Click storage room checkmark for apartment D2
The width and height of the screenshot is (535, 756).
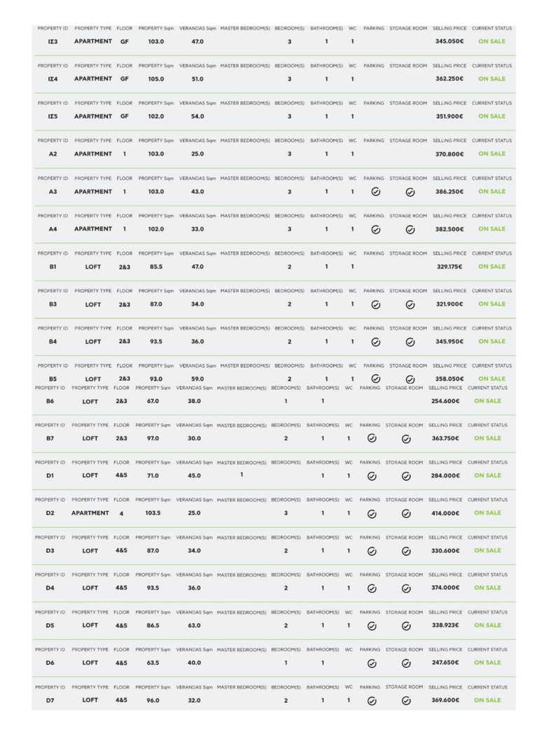click(407, 514)
